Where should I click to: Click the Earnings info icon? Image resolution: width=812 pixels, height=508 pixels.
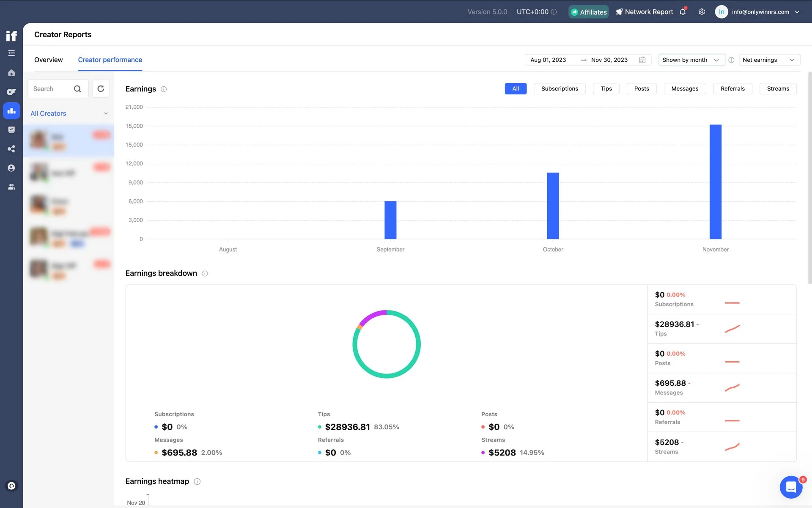tap(164, 89)
